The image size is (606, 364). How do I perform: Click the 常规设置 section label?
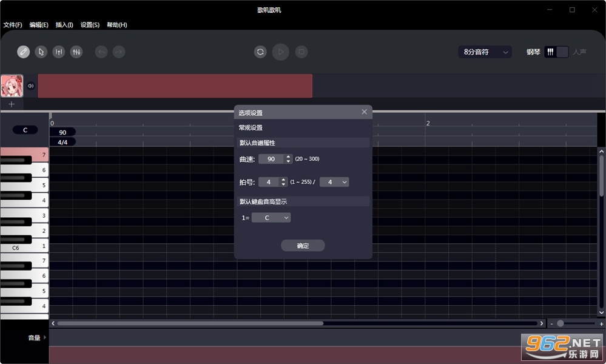click(251, 127)
